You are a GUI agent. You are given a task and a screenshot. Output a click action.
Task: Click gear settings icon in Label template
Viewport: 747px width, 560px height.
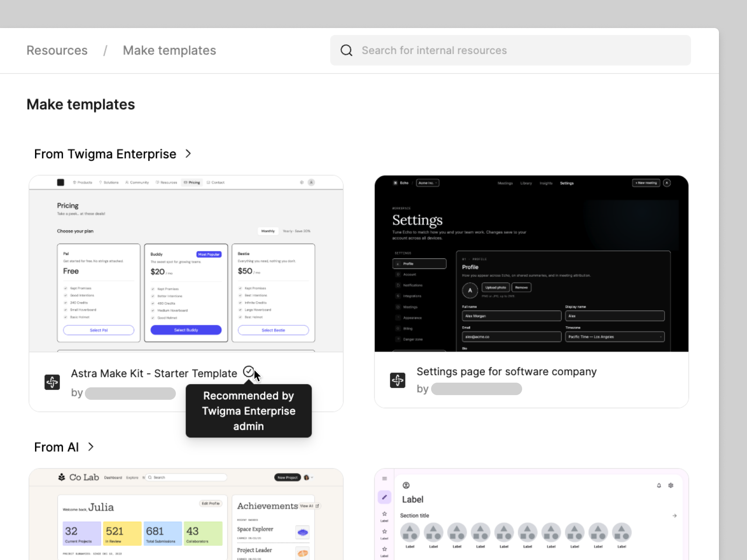point(671,485)
